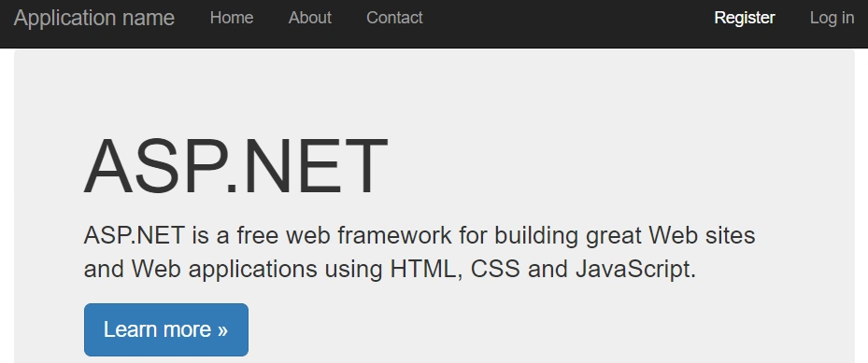Click the word JavaScript in the description
This screenshot has height=363, width=868.
pos(635,270)
